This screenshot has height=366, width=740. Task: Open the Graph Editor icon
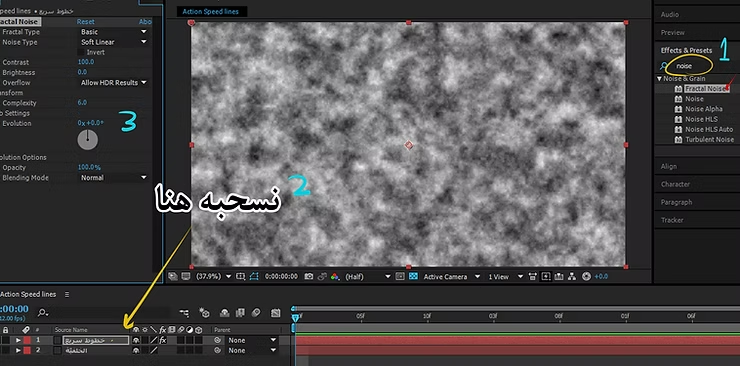[x=276, y=312]
